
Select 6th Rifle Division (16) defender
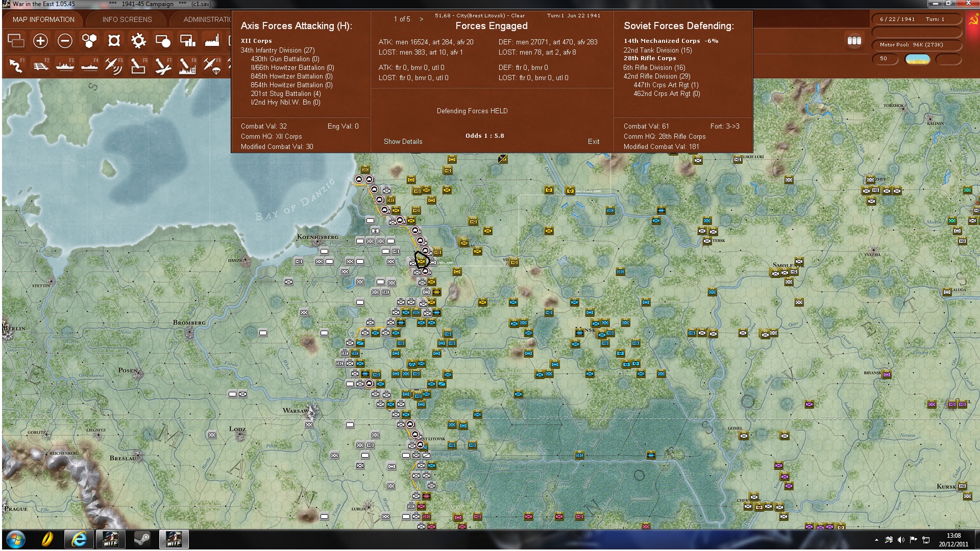[654, 67]
